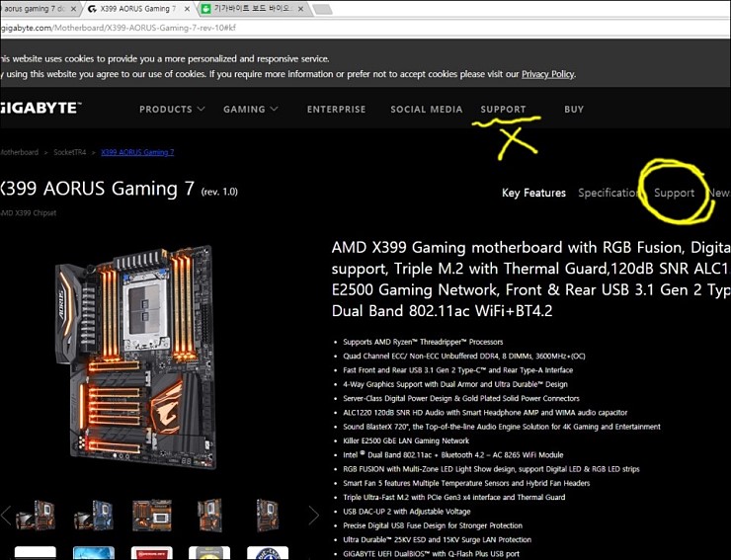The image size is (731, 560).
Task: Click the GIGABYTE logo
Action: click(41, 109)
